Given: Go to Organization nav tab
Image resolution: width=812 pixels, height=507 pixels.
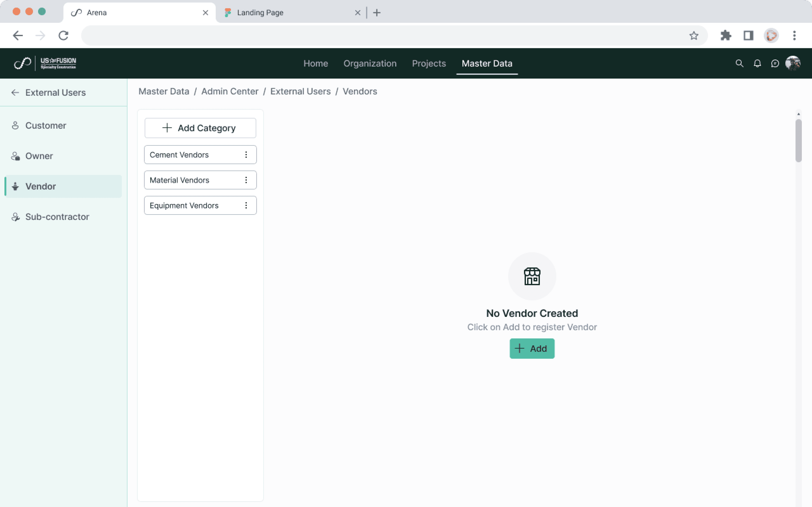Looking at the screenshot, I should pos(370,63).
